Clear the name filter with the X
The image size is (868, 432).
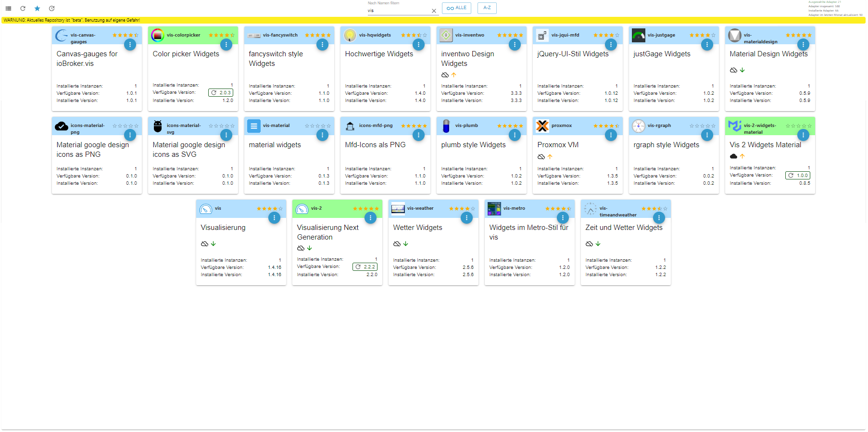(x=434, y=11)
